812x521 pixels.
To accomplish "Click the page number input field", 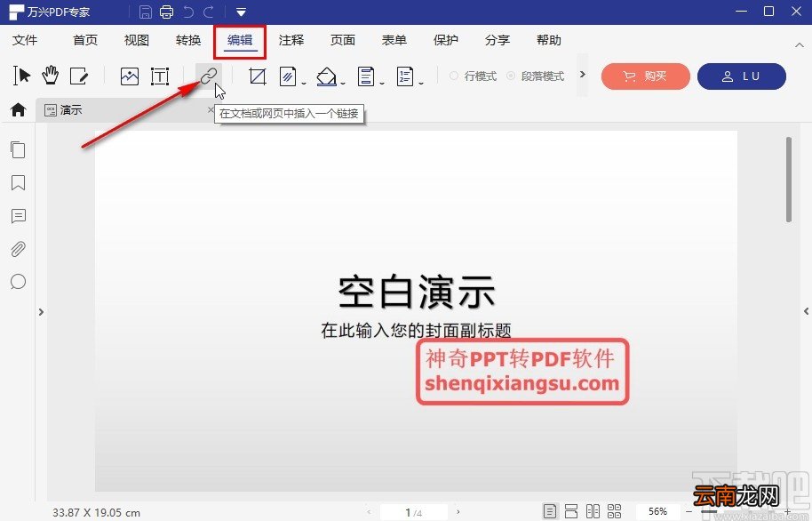I will [x=414, y=512].
